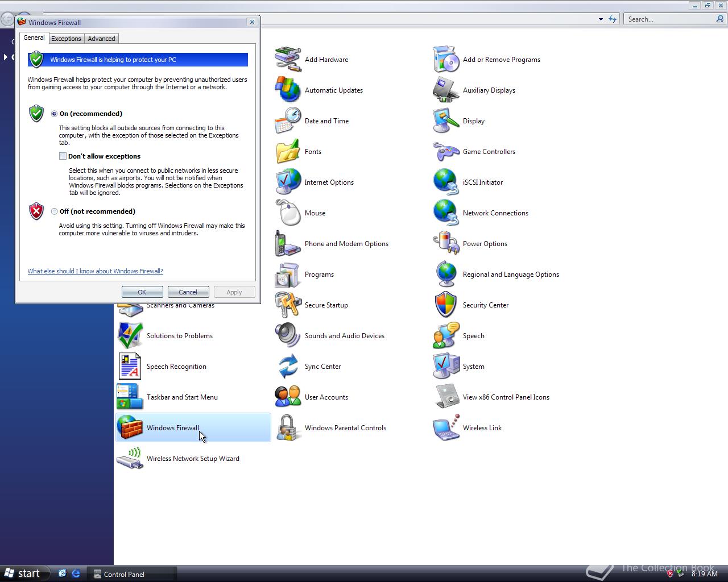Open Internet Options icon
The image size is (728, 582).
(288, 182)
